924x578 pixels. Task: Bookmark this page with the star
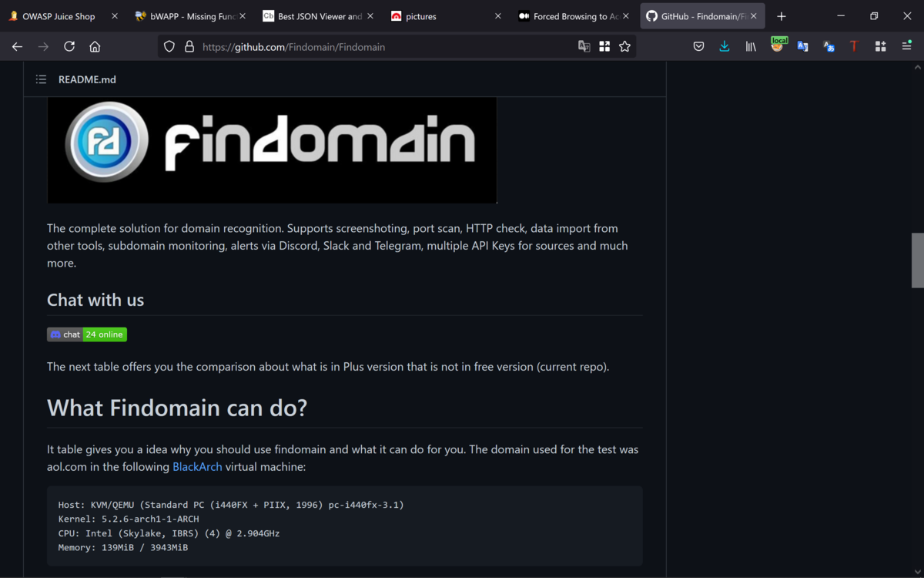[624, 47]
